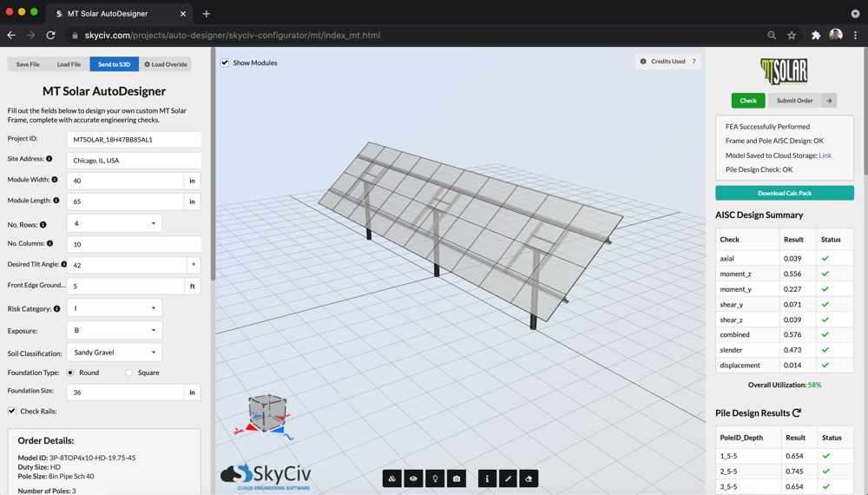
Task: Click Send to S3D button
Action: 114,64
